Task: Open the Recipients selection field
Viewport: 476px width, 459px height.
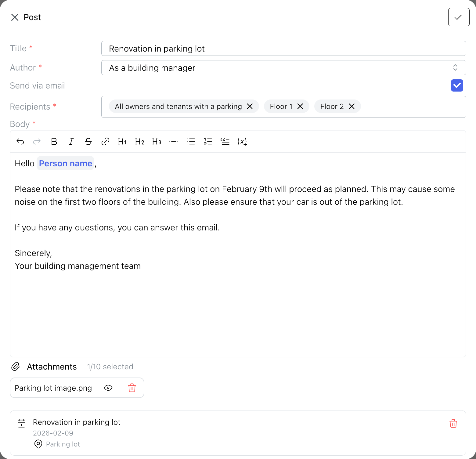Action: tap(412, 107)
